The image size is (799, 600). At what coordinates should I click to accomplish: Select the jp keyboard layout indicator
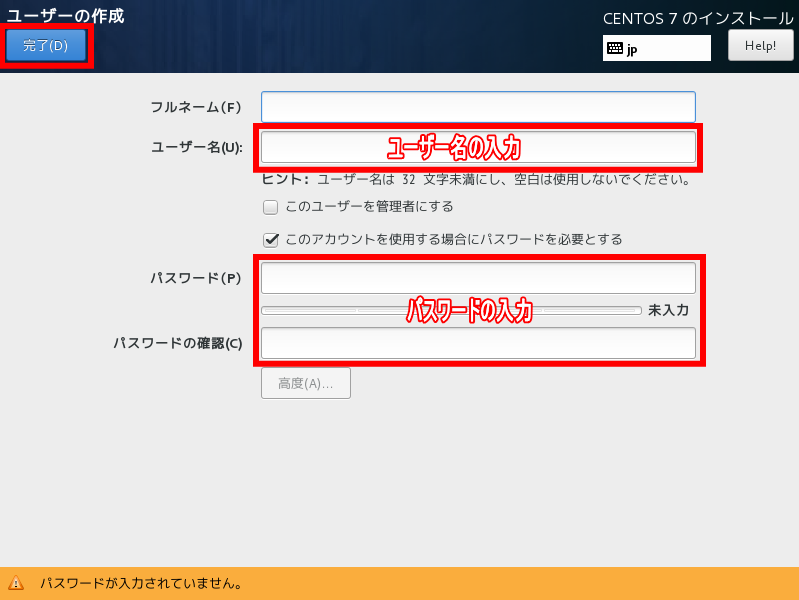656,48
